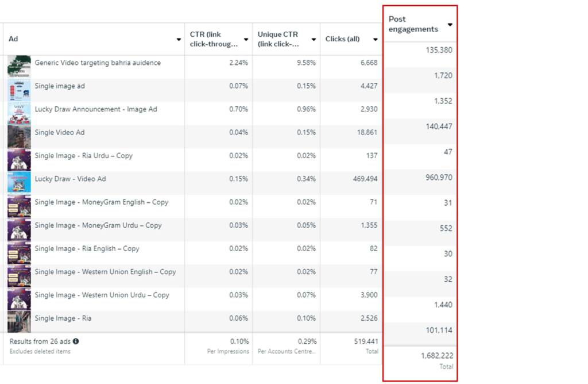Open the Ad column dropdown arrow
This screenshot has width=588, height=384.
coord(179,40)
